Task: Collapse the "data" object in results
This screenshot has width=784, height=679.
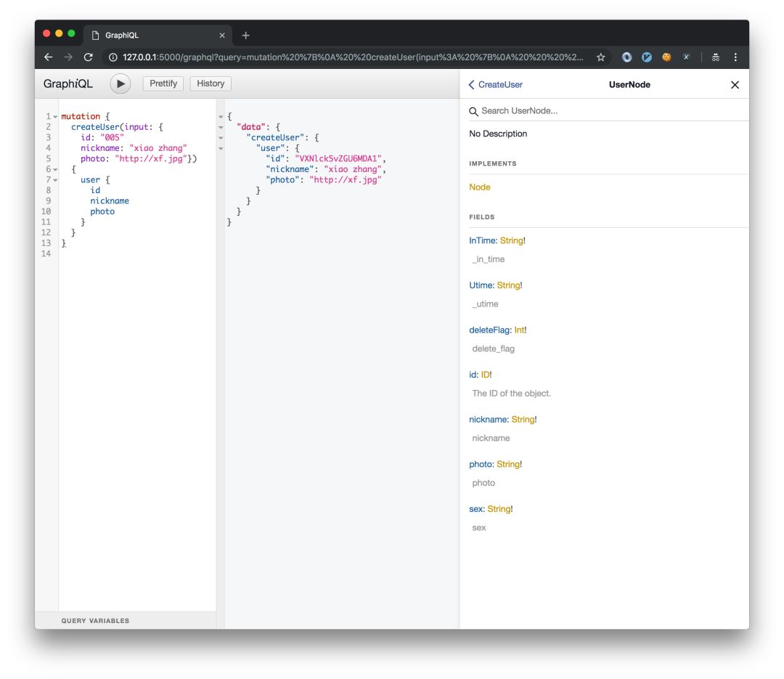Action: point(221,127)
